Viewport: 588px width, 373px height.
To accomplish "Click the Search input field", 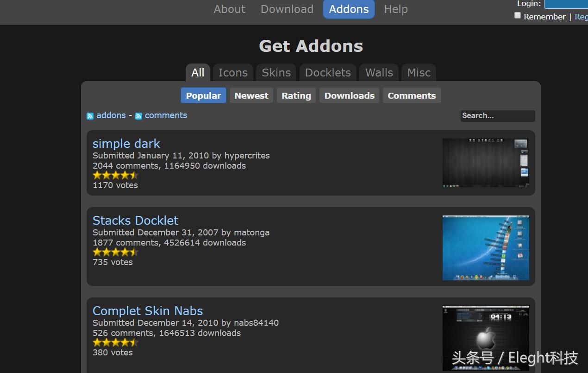I will [498, 116].
